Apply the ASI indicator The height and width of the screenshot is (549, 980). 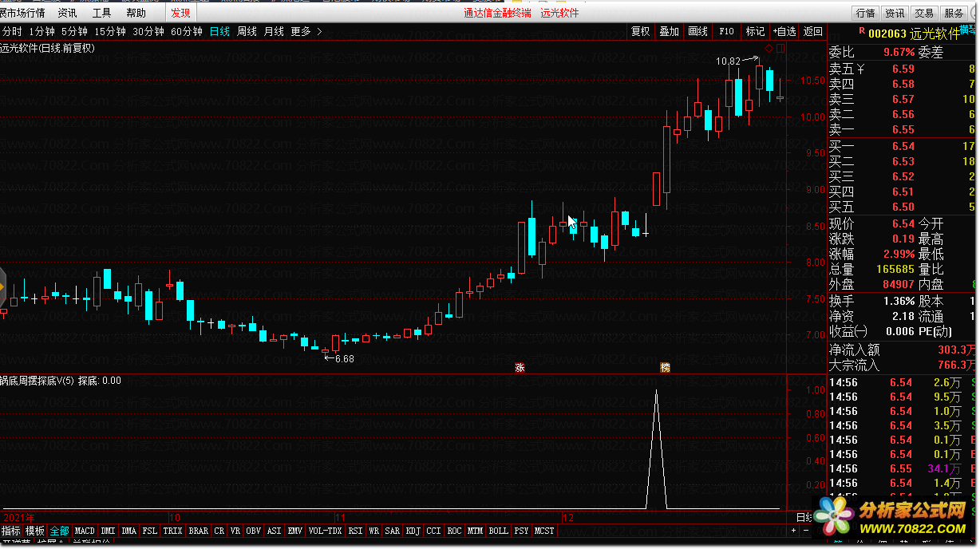(x=275, y=531)
